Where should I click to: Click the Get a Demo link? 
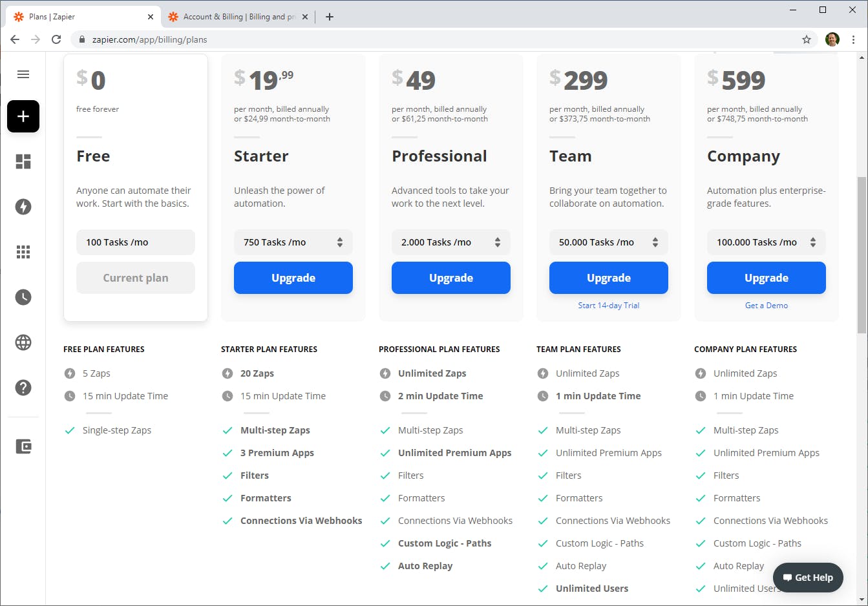[767, 306]
